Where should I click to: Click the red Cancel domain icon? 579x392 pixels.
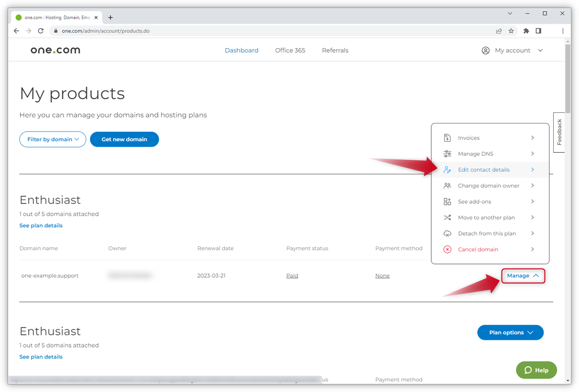[447, 249]
